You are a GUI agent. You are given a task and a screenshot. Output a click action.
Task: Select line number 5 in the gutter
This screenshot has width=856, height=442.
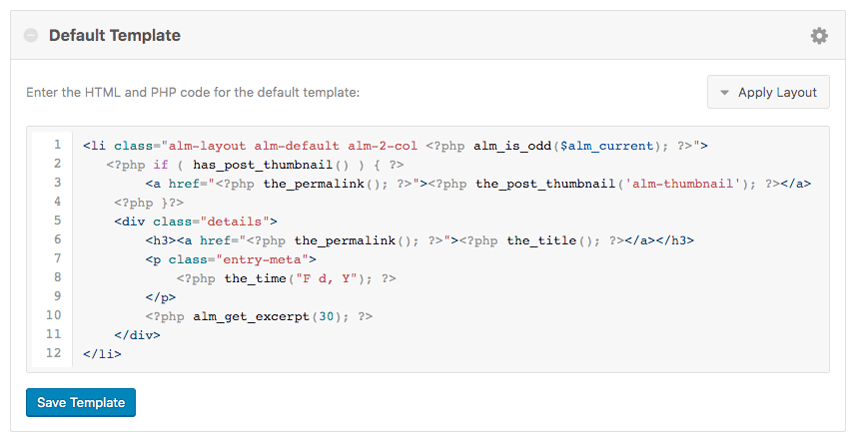(57, 220)
